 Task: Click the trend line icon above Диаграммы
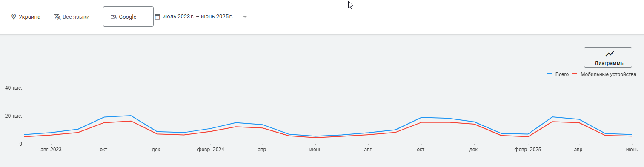tap(610, 54)
